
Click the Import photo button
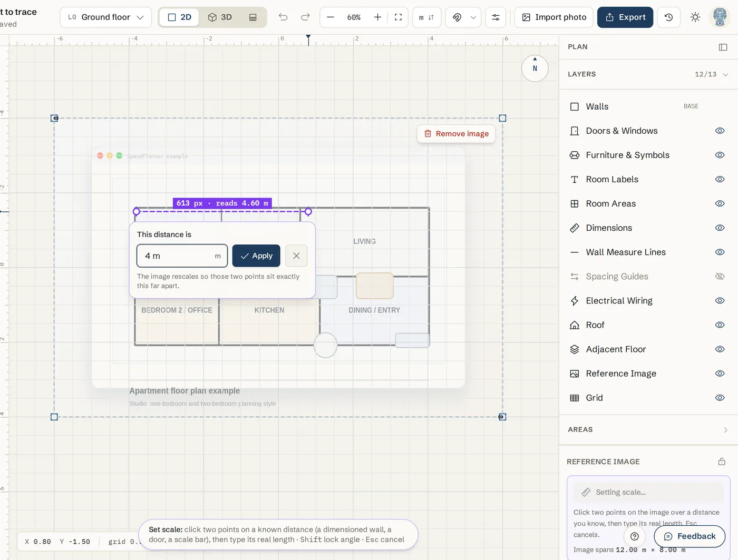554,17
